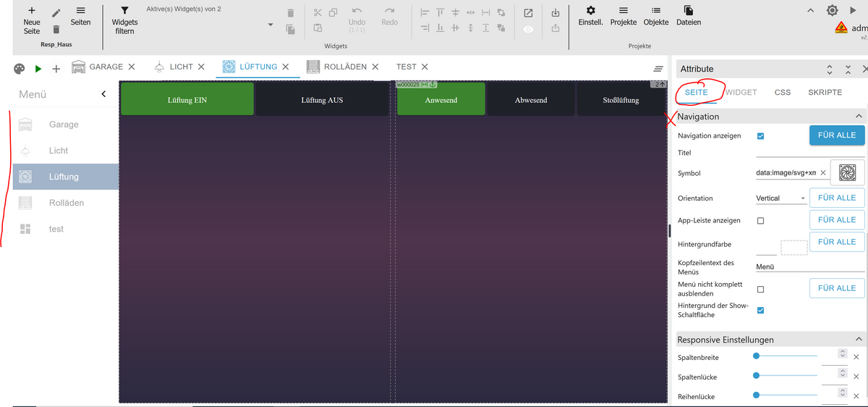Open Einstell. gear settings
Image resolution: width=868 pixels, height=407 pixels.
591,11
